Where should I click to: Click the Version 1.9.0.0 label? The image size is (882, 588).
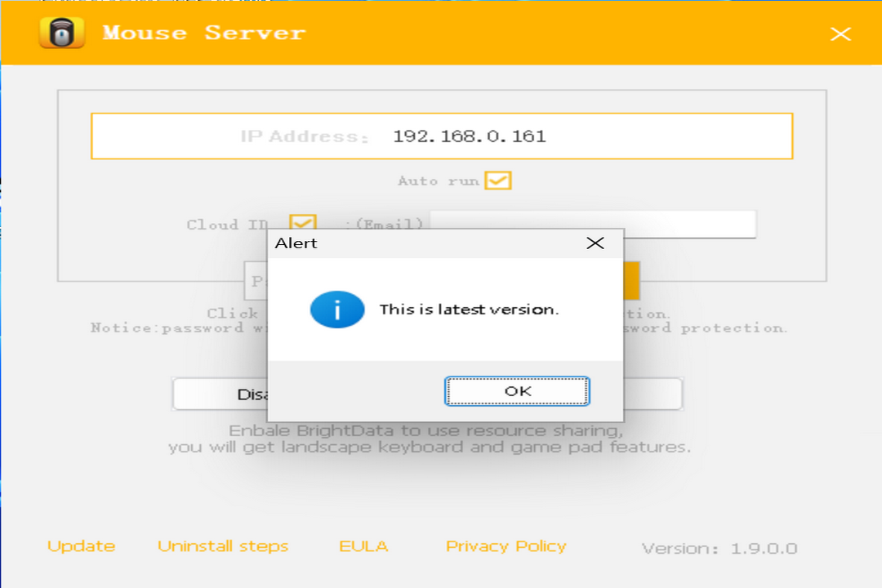pos(719,548)
